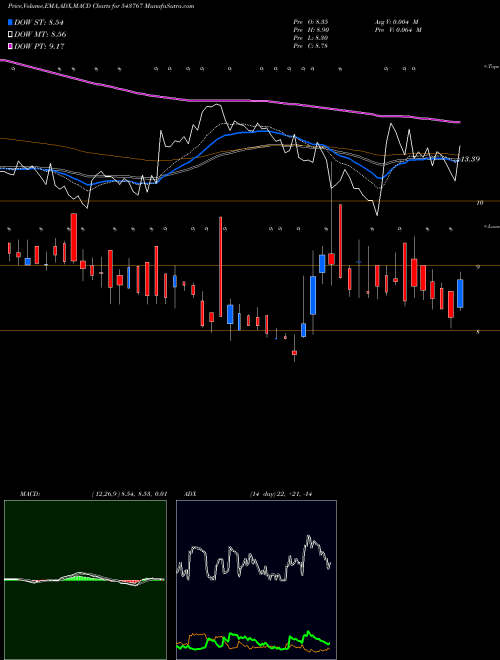
Task: Click the price axis label 8
Action: tap(477, 332)
